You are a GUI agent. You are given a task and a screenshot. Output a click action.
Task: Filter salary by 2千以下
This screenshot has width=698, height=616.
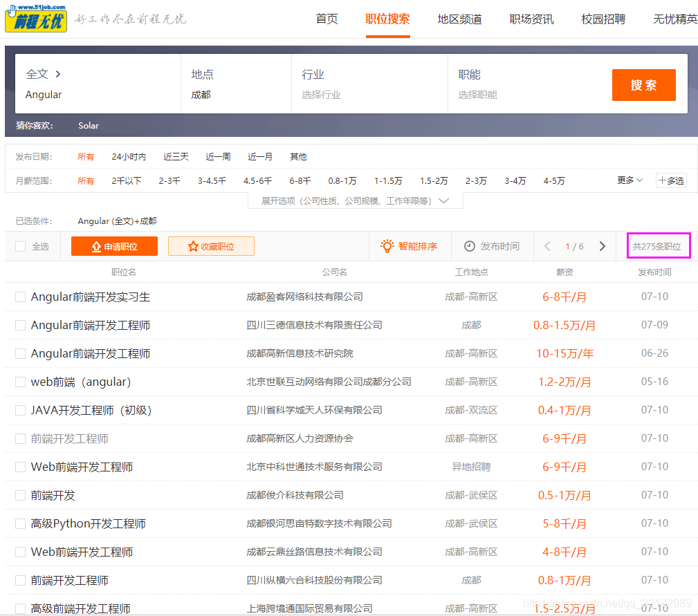(x=127, y=180)
